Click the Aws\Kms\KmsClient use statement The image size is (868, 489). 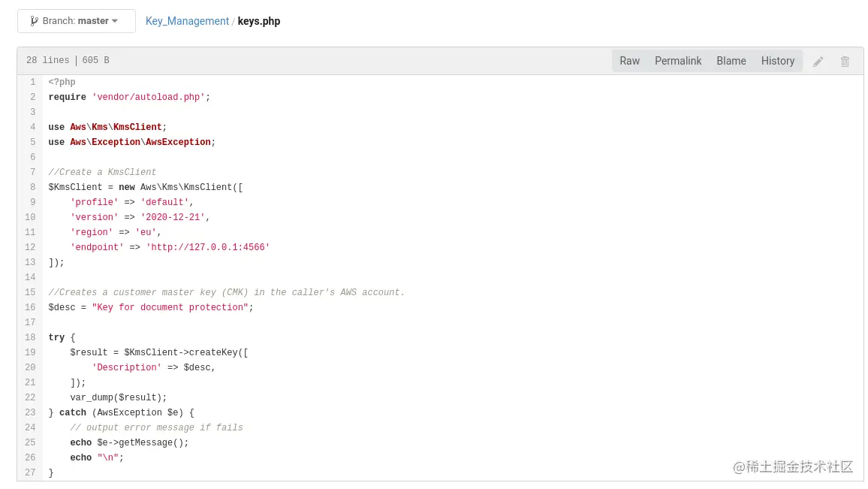pos(107,127)
